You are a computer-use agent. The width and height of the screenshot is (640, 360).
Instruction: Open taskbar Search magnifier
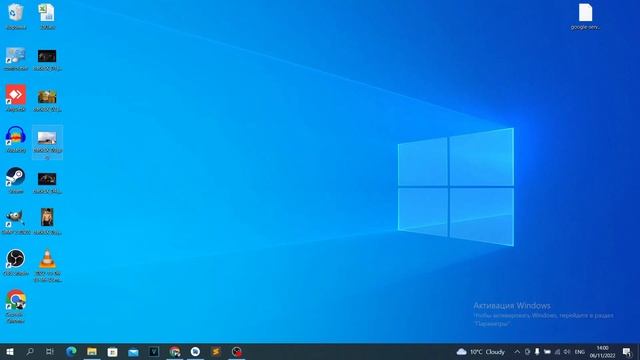30,351
